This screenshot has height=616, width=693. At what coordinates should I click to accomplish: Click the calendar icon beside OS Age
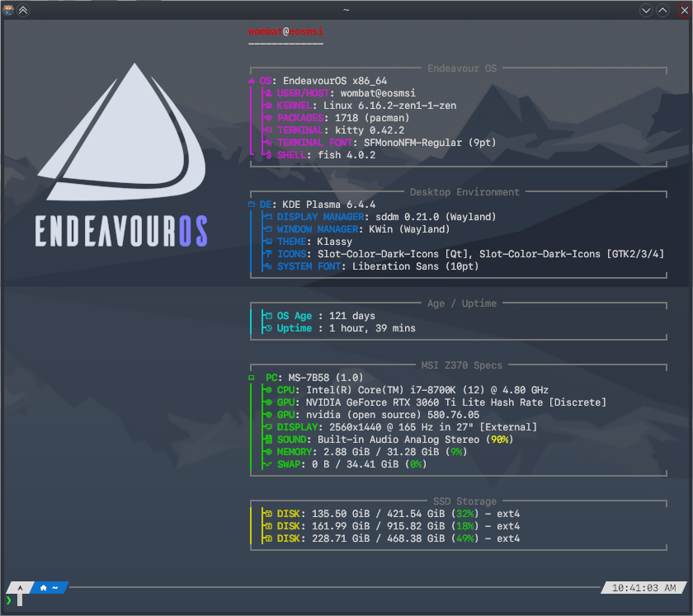coord(268,316)
